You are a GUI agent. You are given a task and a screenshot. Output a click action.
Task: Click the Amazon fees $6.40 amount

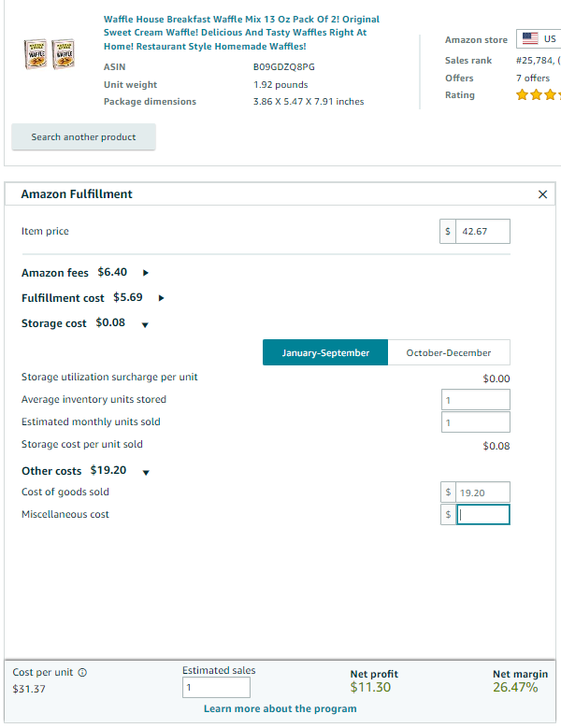tap(112, 272)
